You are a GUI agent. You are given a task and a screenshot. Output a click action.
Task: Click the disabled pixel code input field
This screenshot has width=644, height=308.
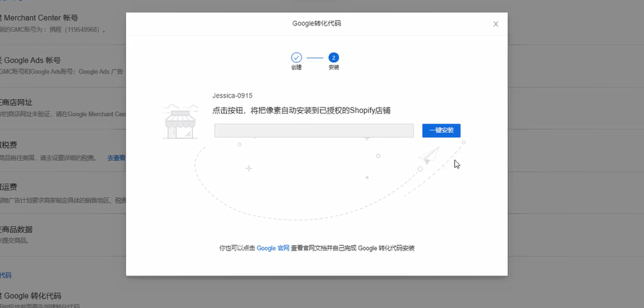point(314,130)
